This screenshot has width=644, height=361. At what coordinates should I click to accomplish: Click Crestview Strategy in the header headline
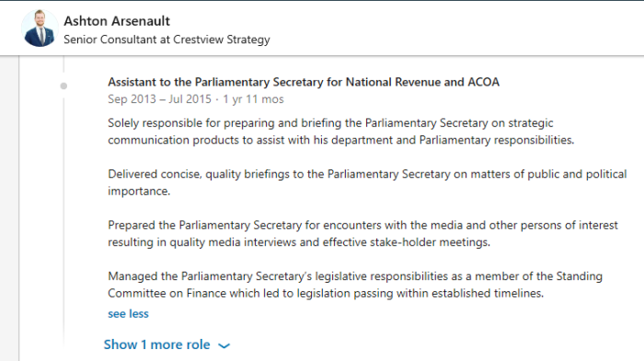click(x=222, y=40)
